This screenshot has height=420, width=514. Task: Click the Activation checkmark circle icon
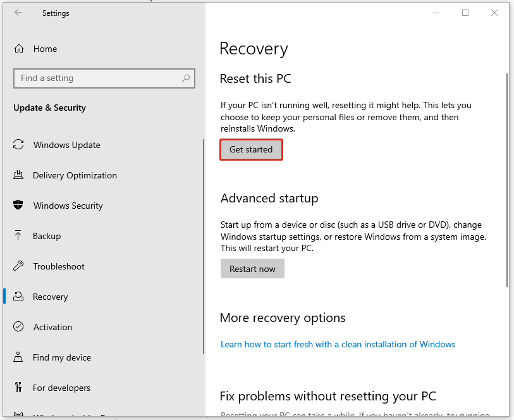tap(19, 327)
